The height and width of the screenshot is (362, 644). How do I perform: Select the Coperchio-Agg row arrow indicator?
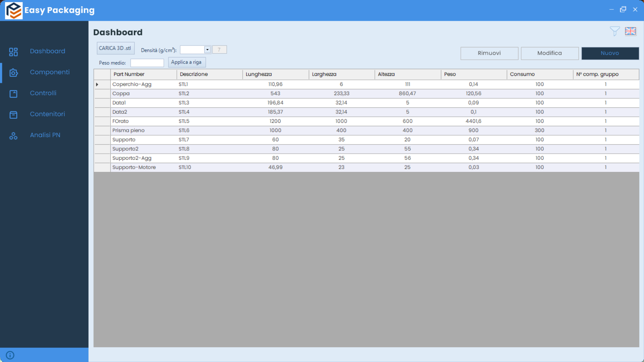pos(97,85)
